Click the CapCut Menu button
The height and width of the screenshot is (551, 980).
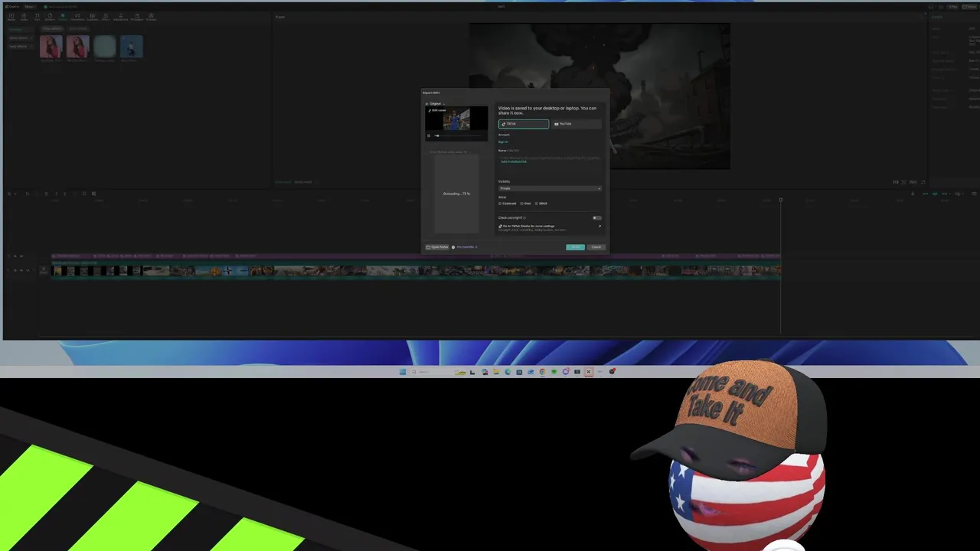29,7
